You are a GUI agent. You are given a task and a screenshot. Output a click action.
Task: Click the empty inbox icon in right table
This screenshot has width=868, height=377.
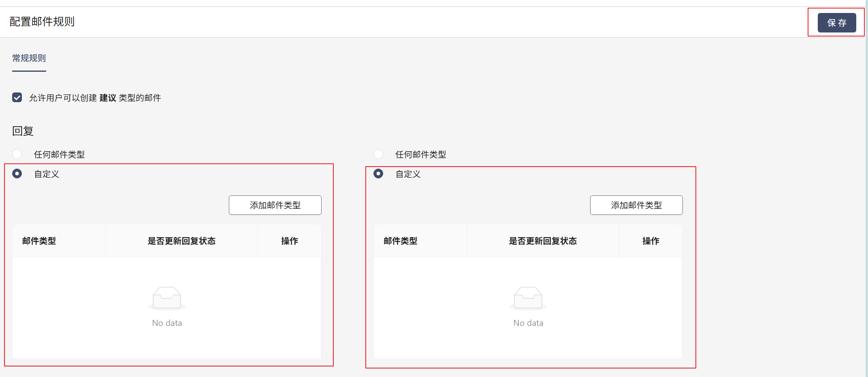tap(528, 298)
